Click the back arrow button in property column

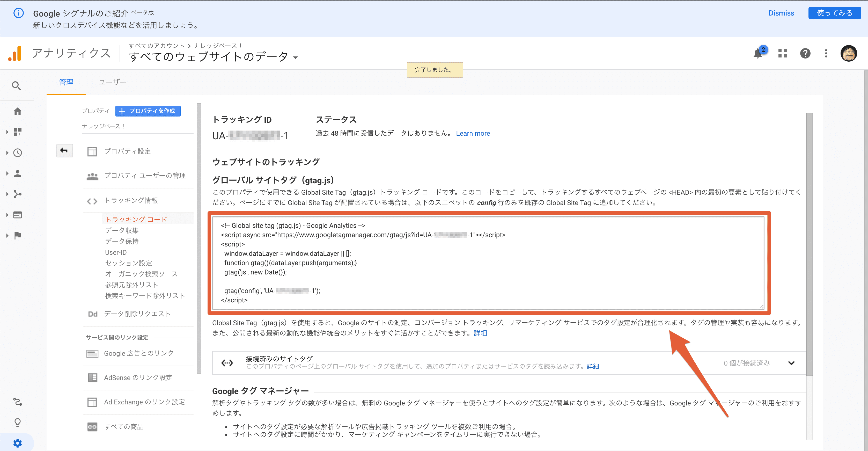[x=64, y=151]
